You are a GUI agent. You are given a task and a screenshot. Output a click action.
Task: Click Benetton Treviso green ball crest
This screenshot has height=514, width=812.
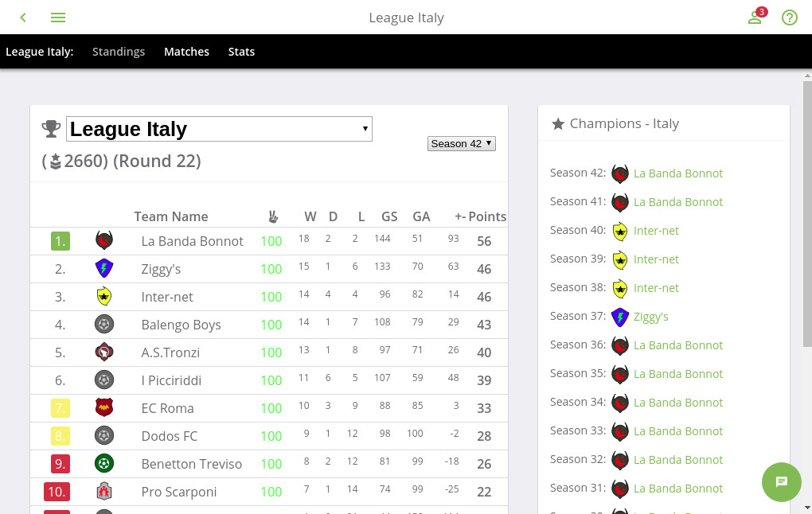click(x=104, y=463)
